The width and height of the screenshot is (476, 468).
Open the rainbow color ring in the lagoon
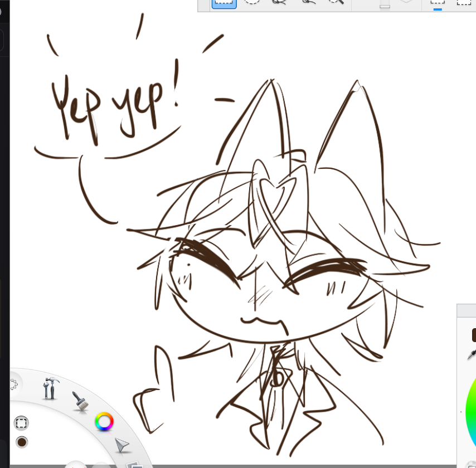(104, 421)
